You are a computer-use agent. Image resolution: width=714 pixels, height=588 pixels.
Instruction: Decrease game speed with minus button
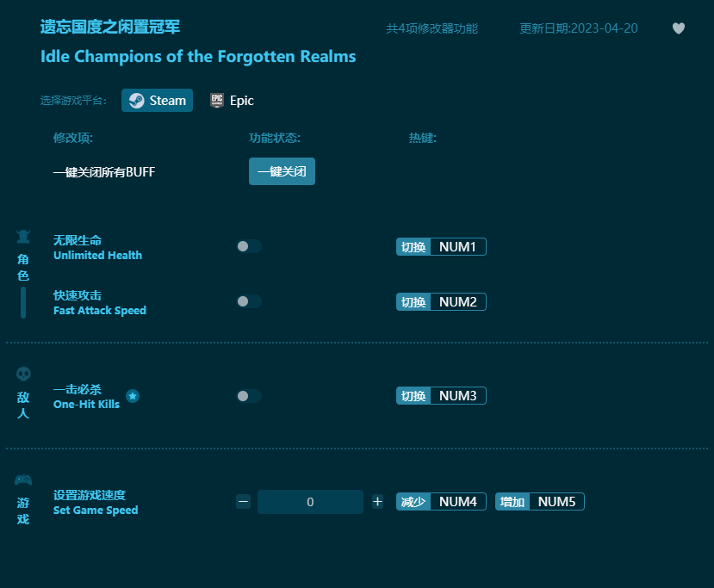(243, 502)
